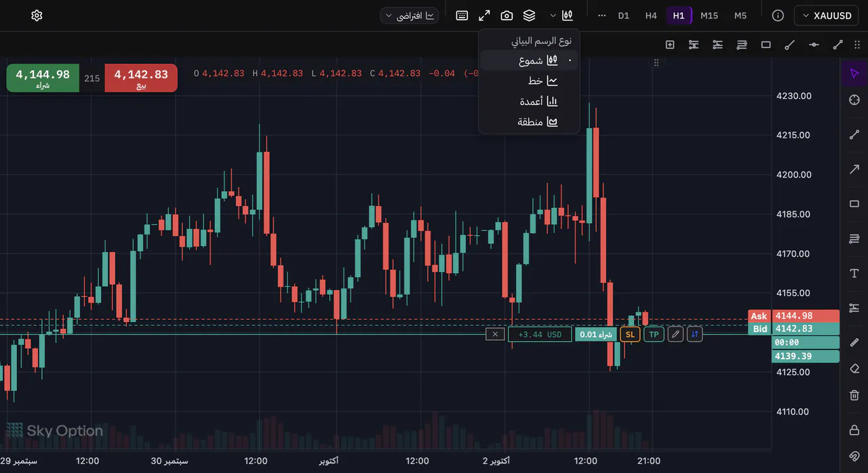Switch to the D1 timeframe

point(624,16)
